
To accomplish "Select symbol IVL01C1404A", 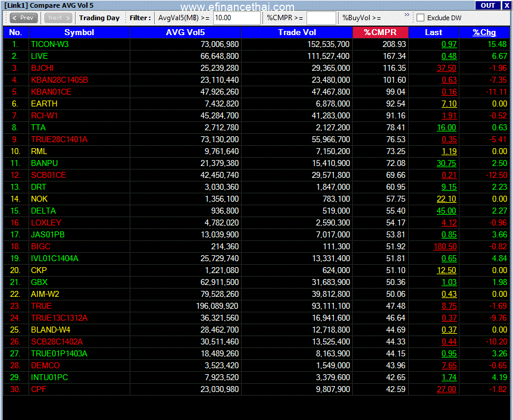I will coord(55,258).
